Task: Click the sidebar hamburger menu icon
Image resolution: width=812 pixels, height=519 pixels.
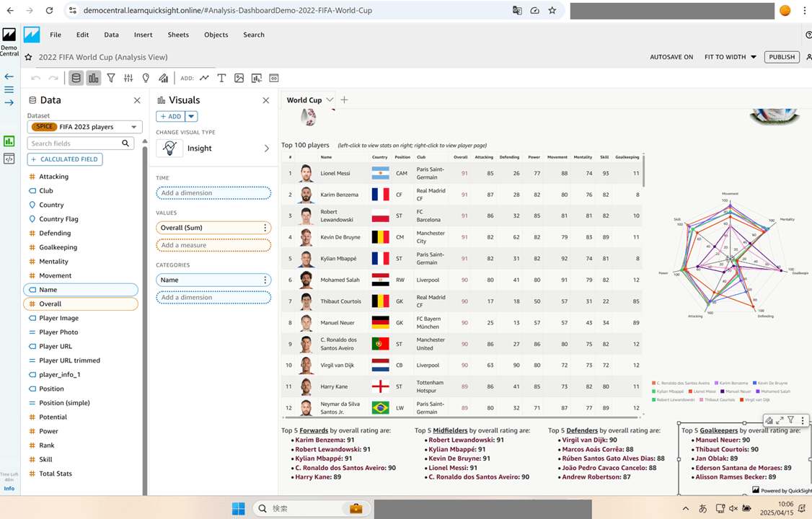Action: point(9,89)
